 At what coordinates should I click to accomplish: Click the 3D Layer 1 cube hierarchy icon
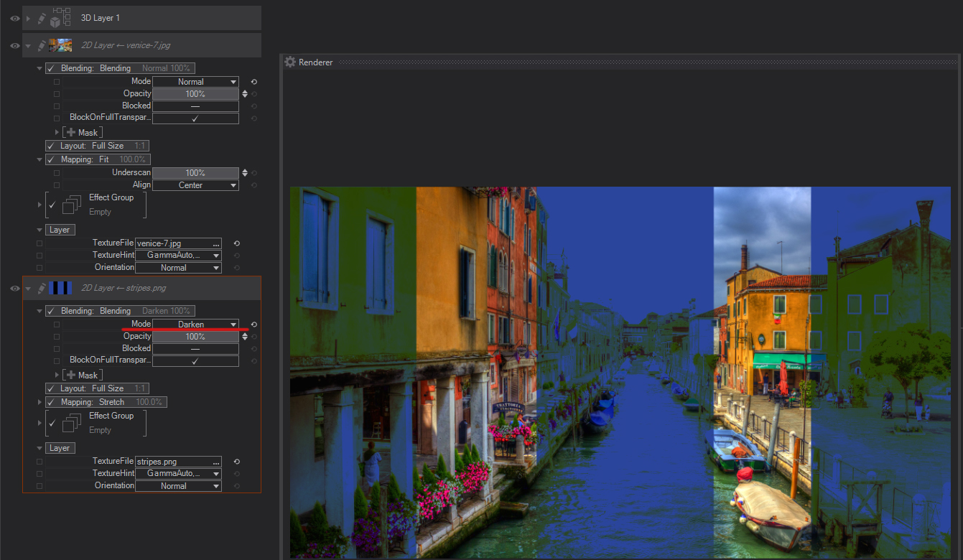click(x=60, y=18)
